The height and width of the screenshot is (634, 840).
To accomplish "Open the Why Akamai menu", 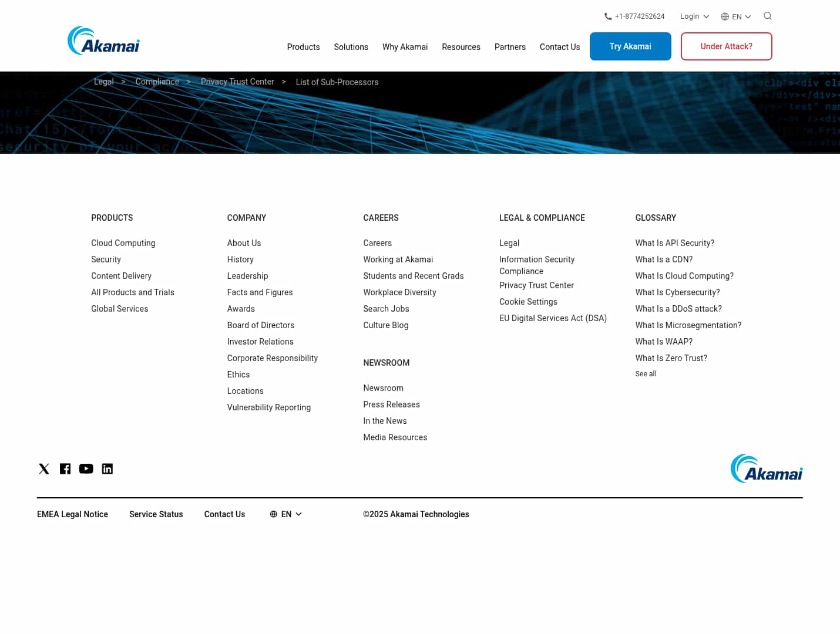I will pos(405,47).
